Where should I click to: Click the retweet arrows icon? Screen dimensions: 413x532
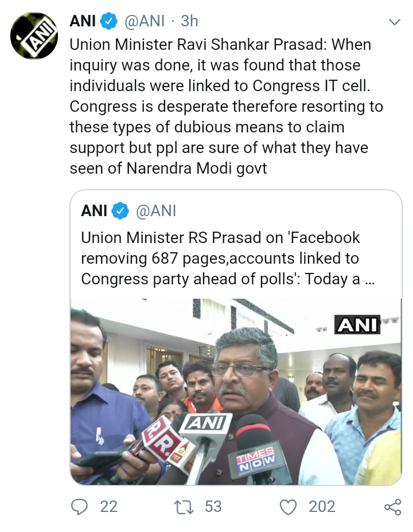coord(184,507)
